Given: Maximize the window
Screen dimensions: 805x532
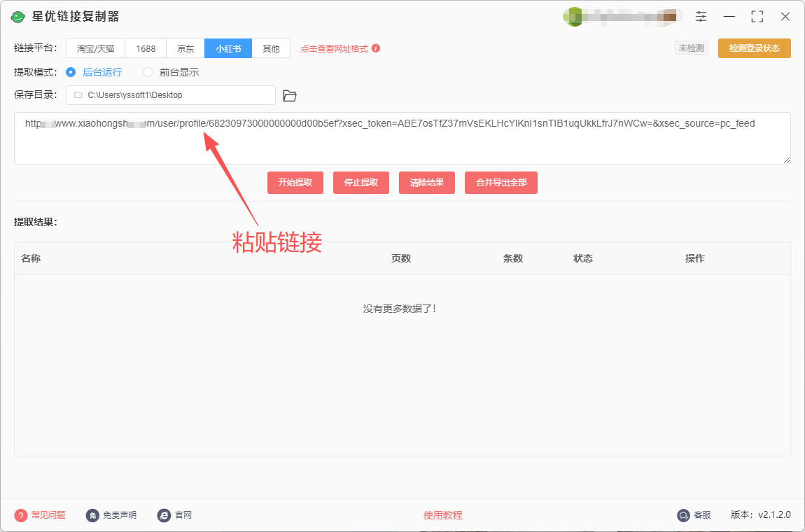Looking at the screenshot, I should tap(757, 16).
